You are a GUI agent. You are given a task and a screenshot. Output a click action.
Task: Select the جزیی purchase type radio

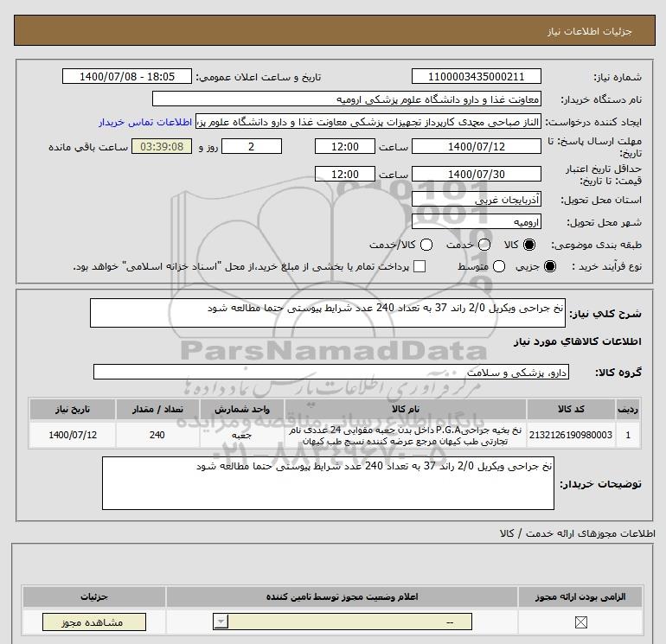tap(549, 266)
